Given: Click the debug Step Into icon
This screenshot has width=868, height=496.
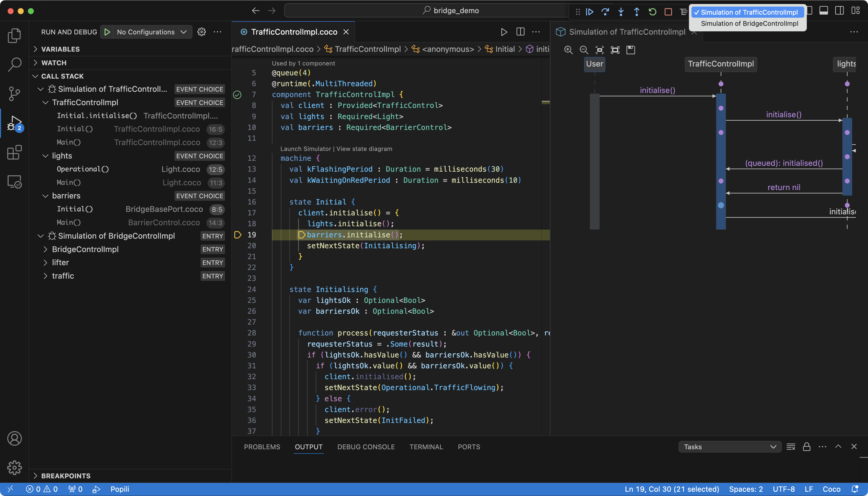Looking at the screenshot, I should point(621,12).
